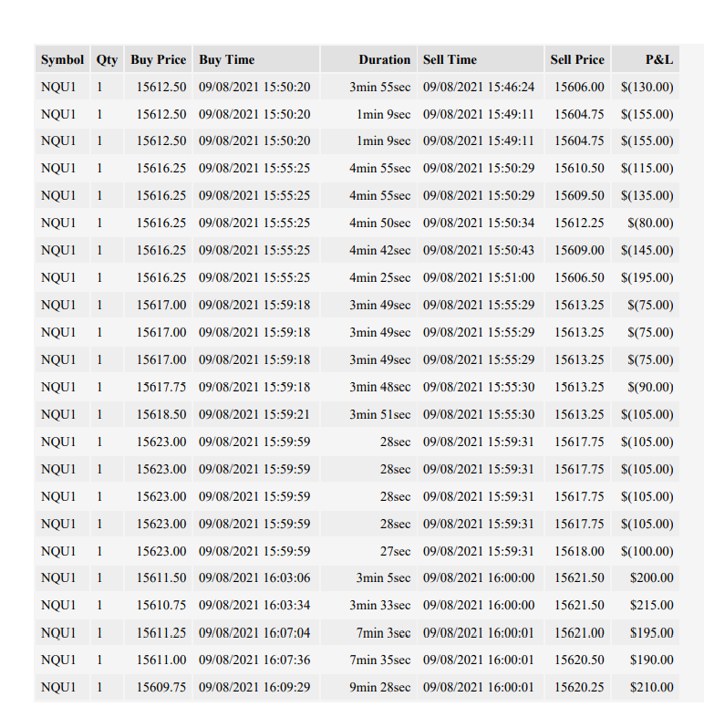Click the 27sec duration cell
The height and width of the screenshot is (728, 704).
(x=395, y=551)
